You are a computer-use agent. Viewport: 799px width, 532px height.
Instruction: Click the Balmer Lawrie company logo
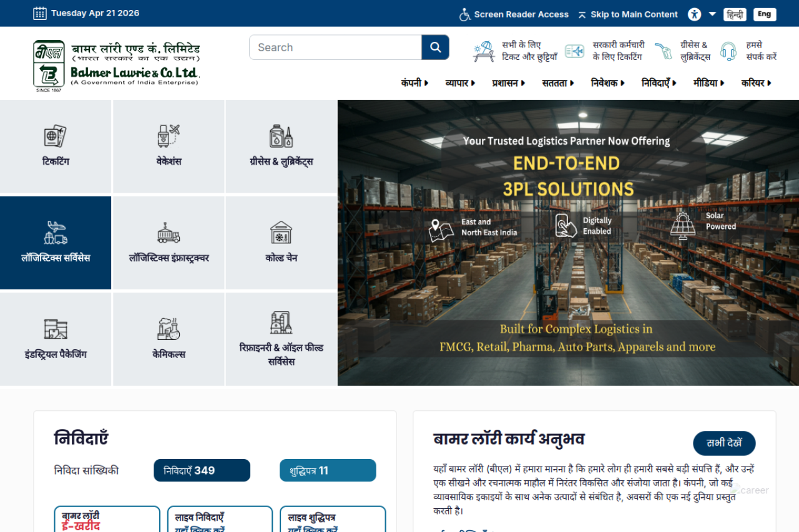tap(117, 64)
